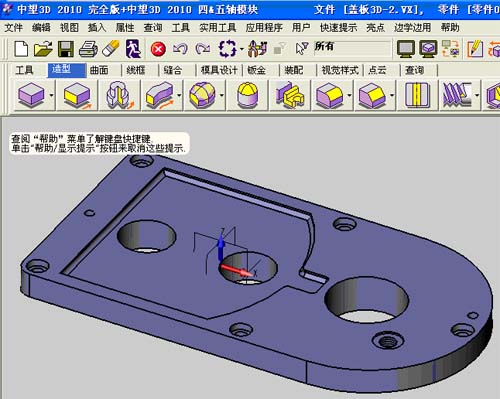500x399 pixels.
Task: Switch to the 查询 toolbar tab
Action: coord(414,70)
